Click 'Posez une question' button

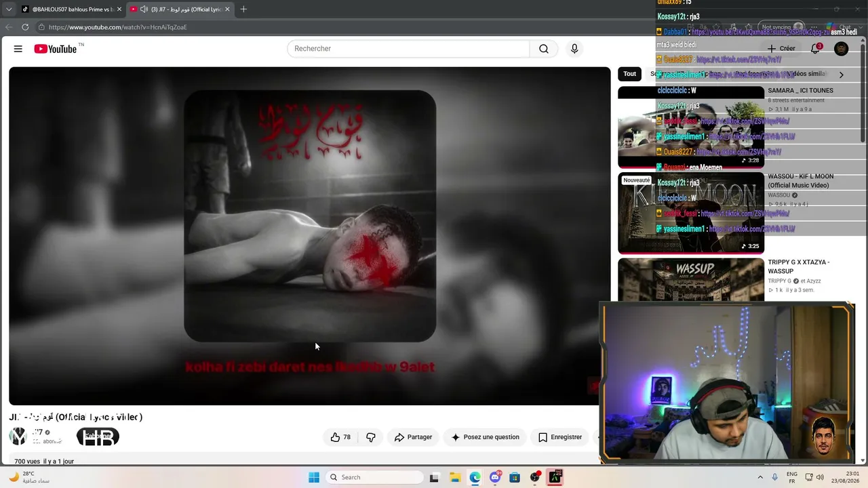click(x=485, y=437)
